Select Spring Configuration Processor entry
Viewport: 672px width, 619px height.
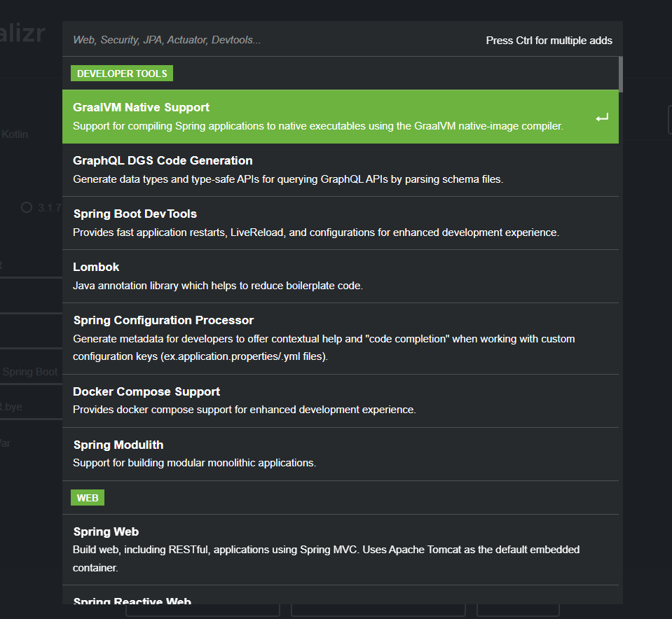pyautogui.click(x=341, y=338)
